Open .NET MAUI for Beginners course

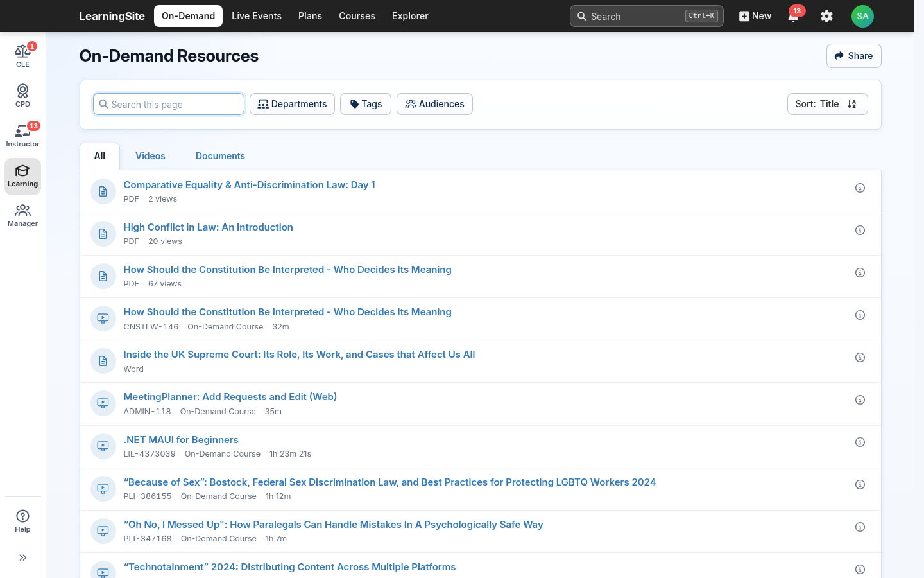point(181,440)
